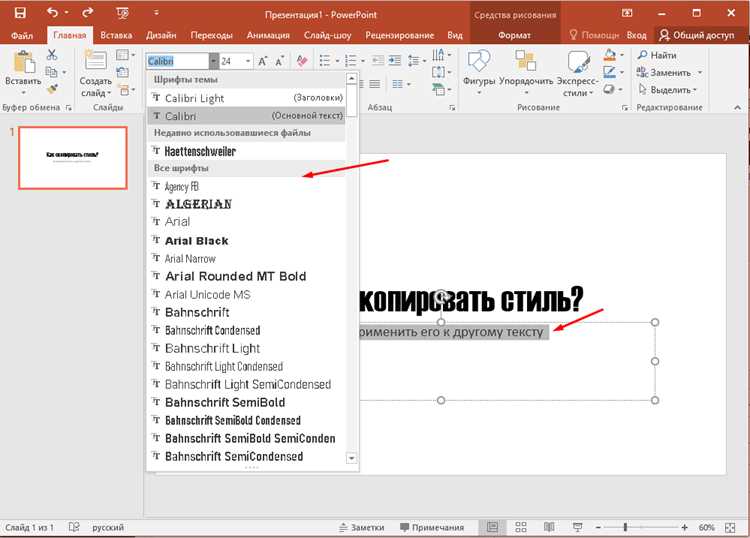Expand the font name dropdown arrow
The width and height of the screenshot is (750, 538).
click(213, 61)
